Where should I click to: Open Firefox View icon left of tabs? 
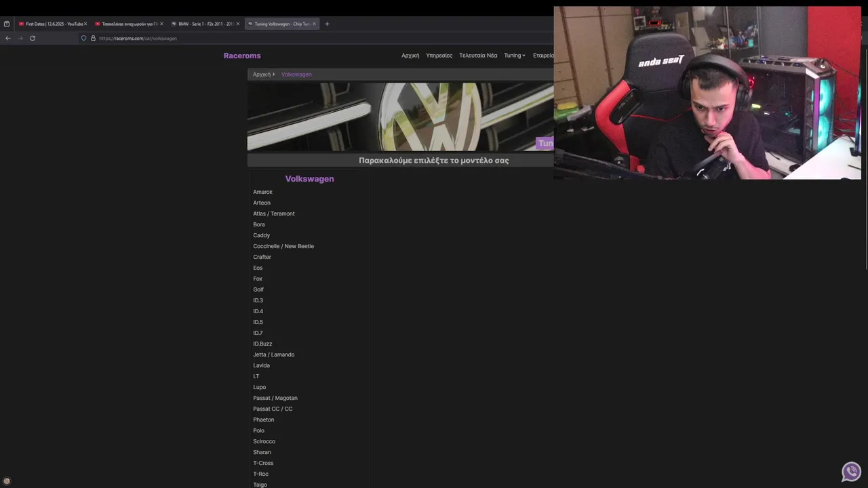(7, 24)
